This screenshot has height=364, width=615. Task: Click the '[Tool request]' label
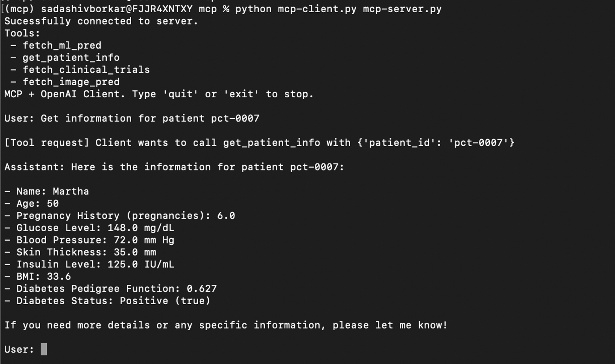coord(47,143)
